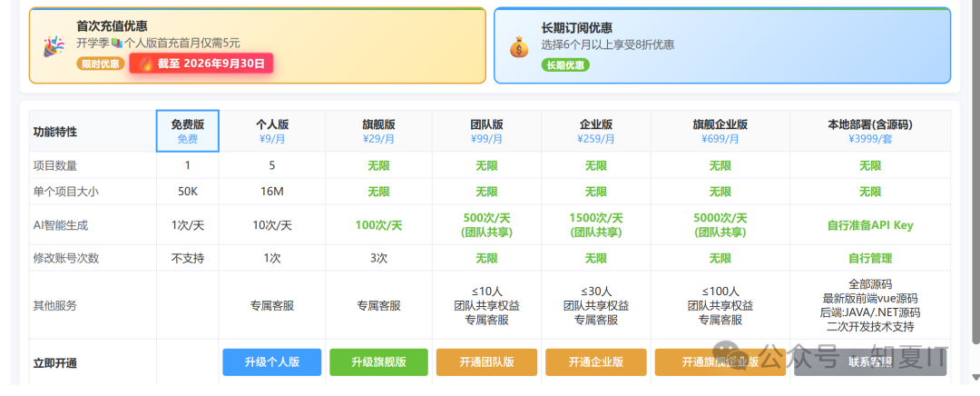Click the 开通企业版 button
980x396 pixels.
coord(595,362)
